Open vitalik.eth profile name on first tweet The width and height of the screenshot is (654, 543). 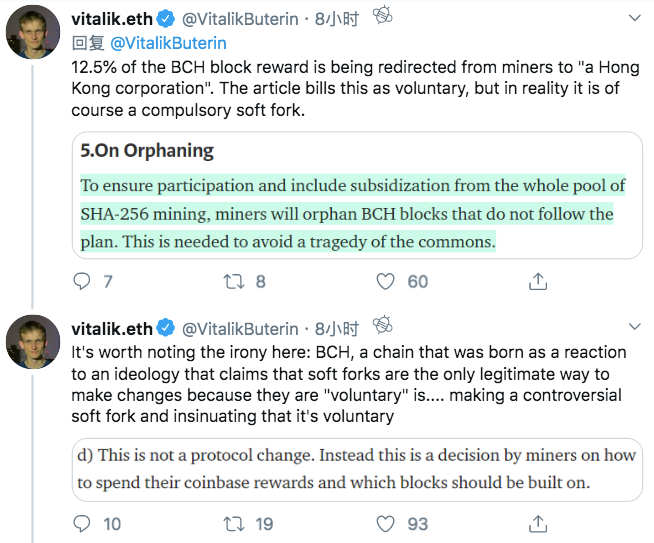click(112, 19)
